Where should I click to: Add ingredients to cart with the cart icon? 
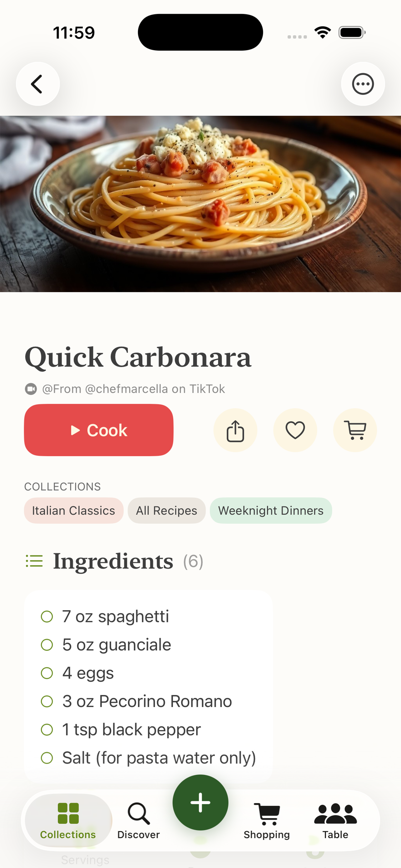[355, 430]
